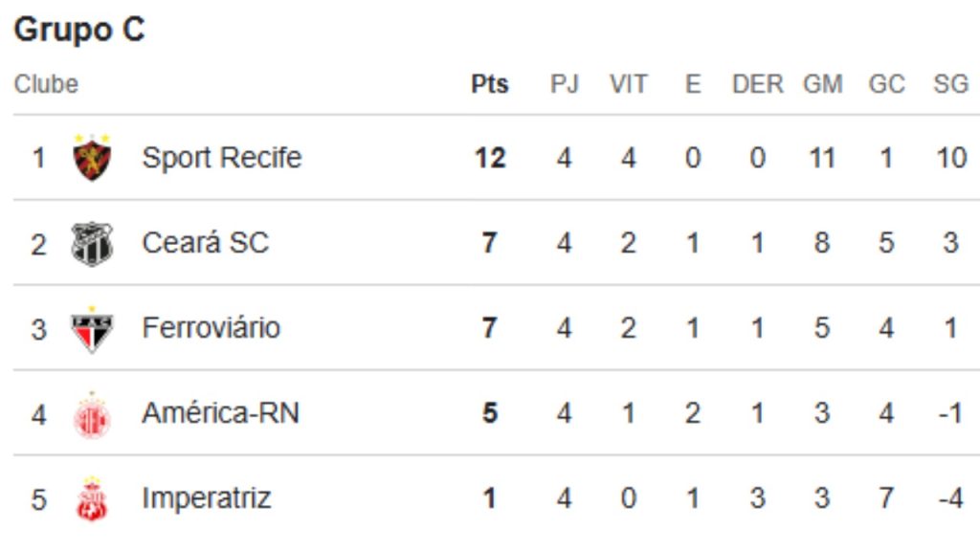This screenshot has height=551, width=980.
Task: Click the Clube column header
Action: [46, 84]
